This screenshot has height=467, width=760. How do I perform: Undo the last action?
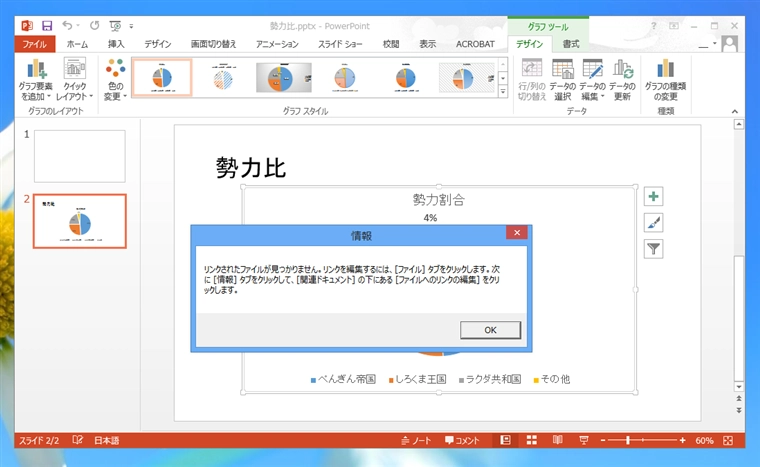(67, 26)
